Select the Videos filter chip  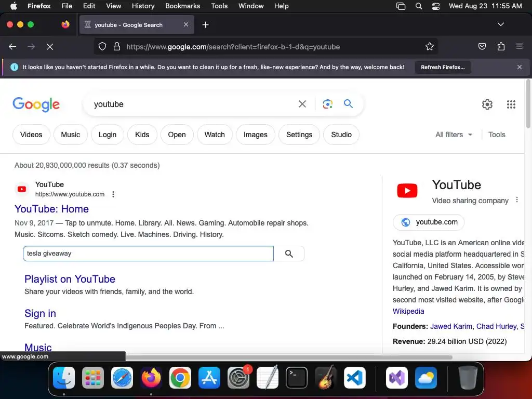31,135
